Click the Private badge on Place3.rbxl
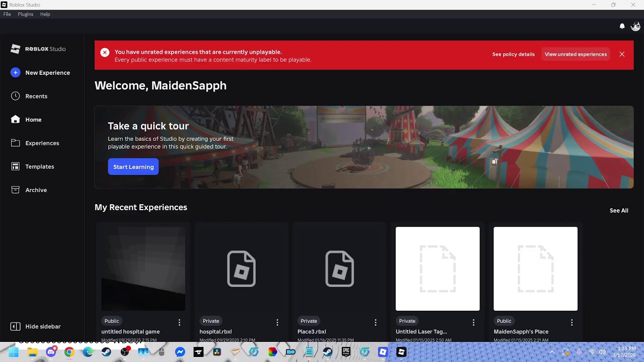 309,321
